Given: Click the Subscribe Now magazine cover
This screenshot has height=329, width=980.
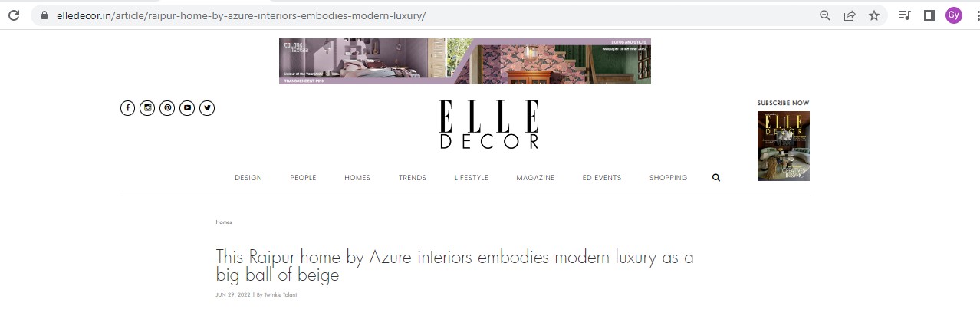Looking at the screenshot, I should pos(784,146).
